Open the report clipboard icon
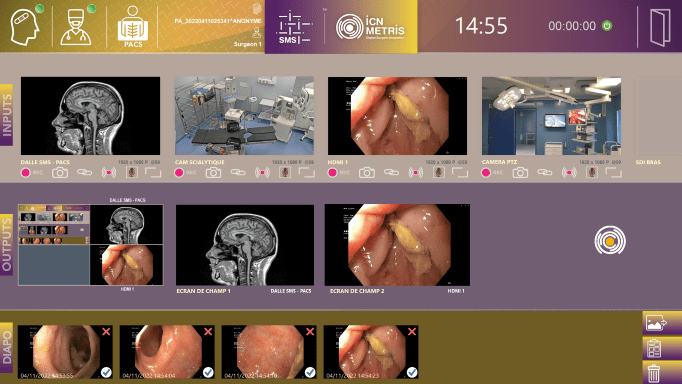 click(x=654, y=348)
